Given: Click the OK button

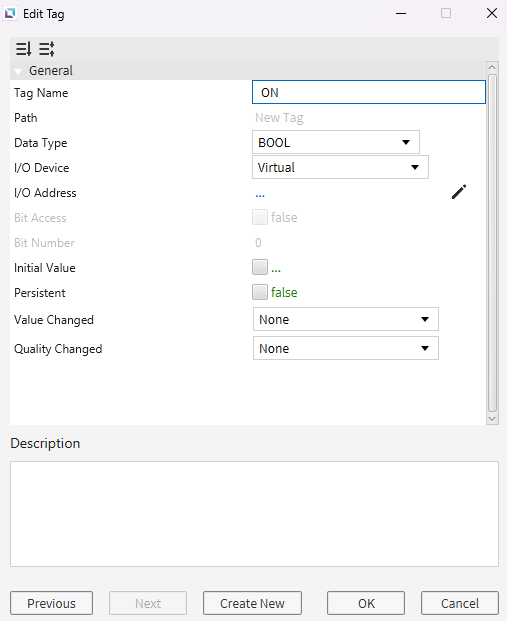Looking at the screenshot, I should coord(366,603).
